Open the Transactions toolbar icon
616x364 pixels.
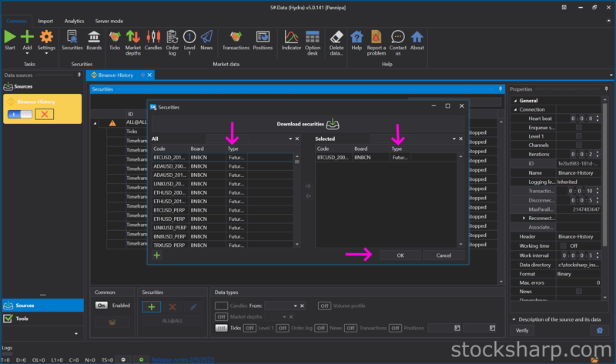236,37
